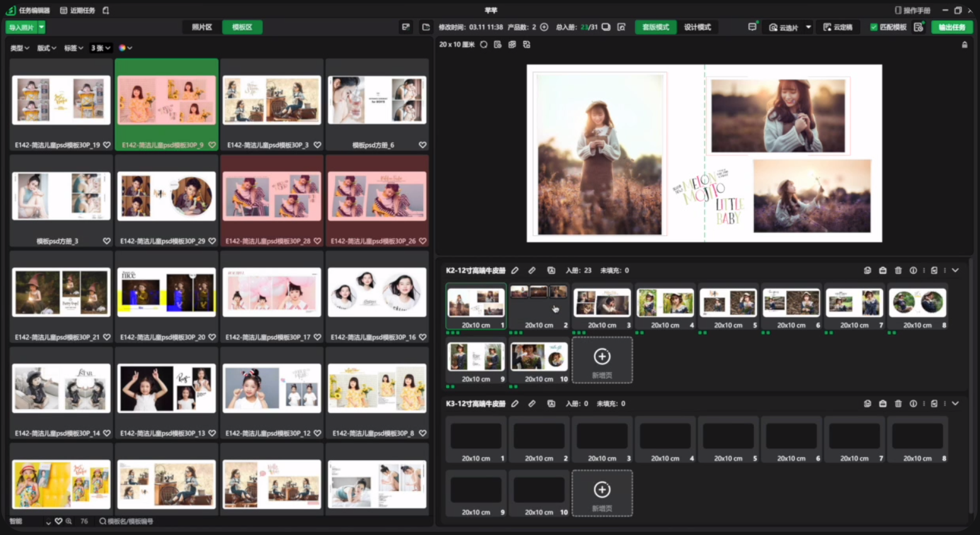This screenshot has width=980, height=535.
Task: Click the ruler icon for K2-12寸高端牛皮册
Action: (532, 270)
